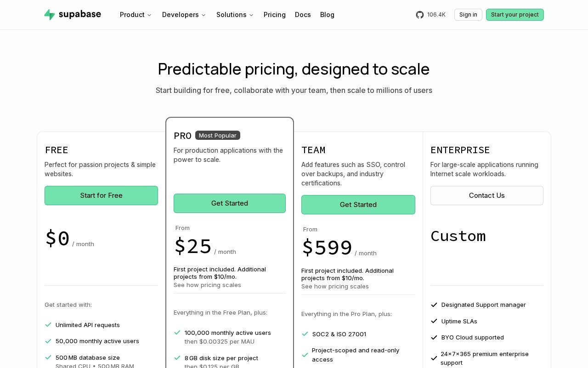Screen dimensions: 588x368
Task: Click Contact Us for Enterprise plan
Action: click(487, 195)
